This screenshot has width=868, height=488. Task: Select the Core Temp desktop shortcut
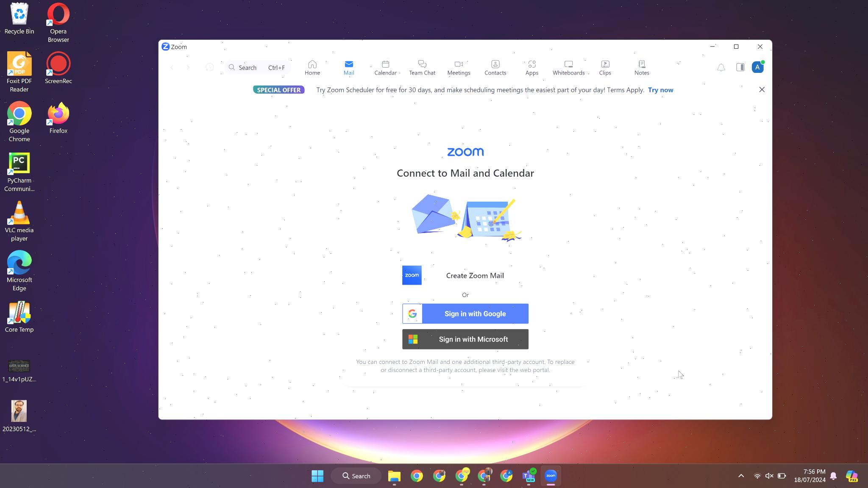[x=19, y=316]
